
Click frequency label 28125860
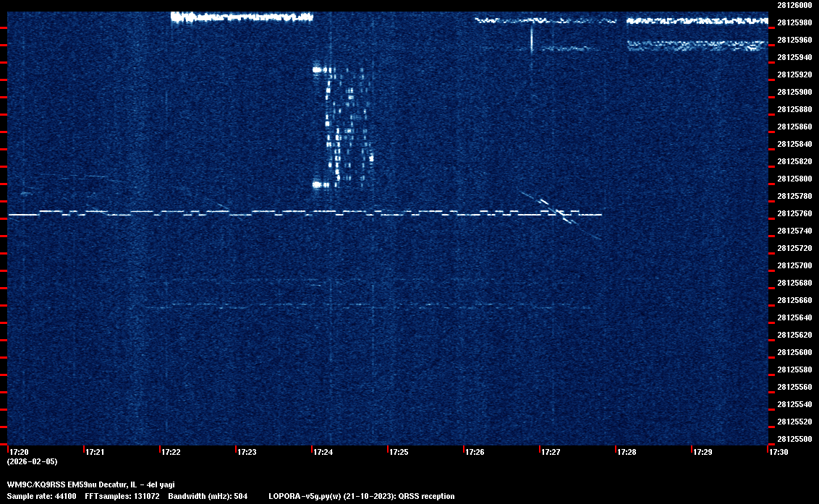click(x=794, y=127)
